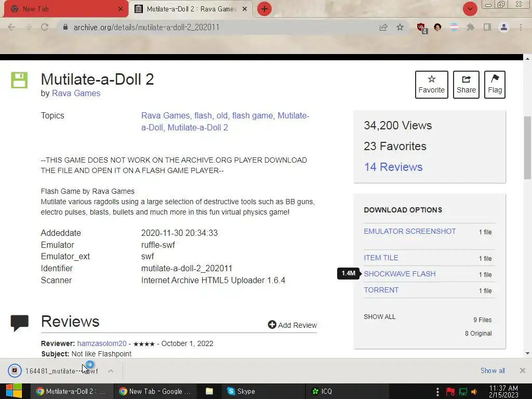This screenshot has width=532, height=399.
Task: Click the red flag tray icon
Action: [x=450, y=392]
